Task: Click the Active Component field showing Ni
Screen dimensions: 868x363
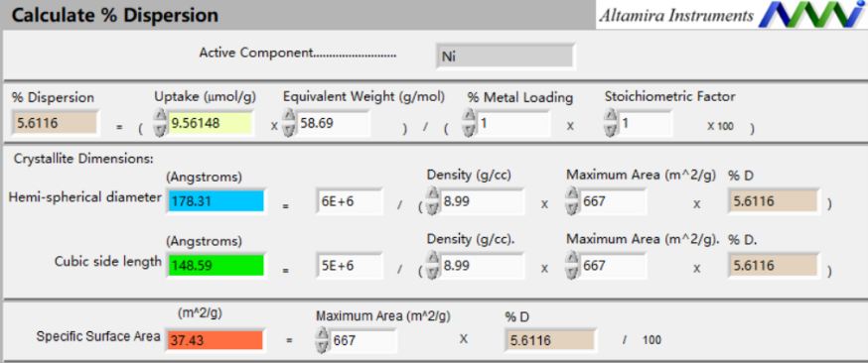Action: 506,57
